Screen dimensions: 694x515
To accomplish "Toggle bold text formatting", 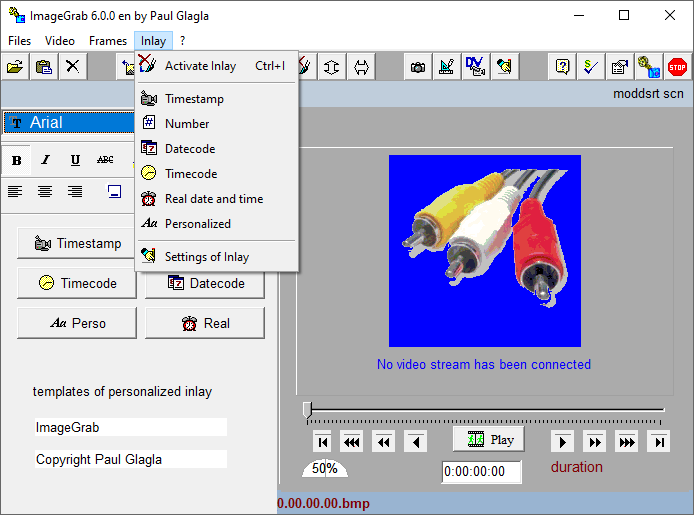I will tap(16, 160).
